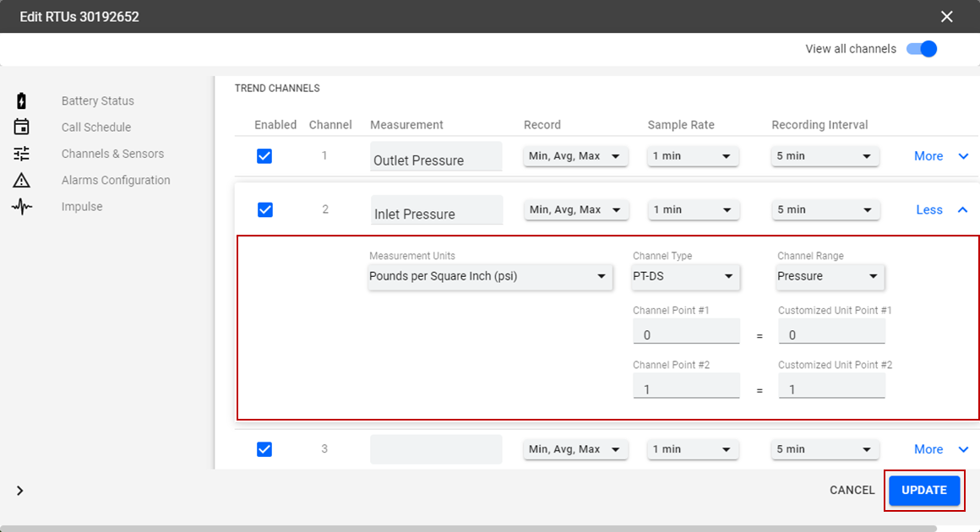Uncheck the Enabled checkbox for channel 2
Screen dimensions: 980x532
[264, 209]
